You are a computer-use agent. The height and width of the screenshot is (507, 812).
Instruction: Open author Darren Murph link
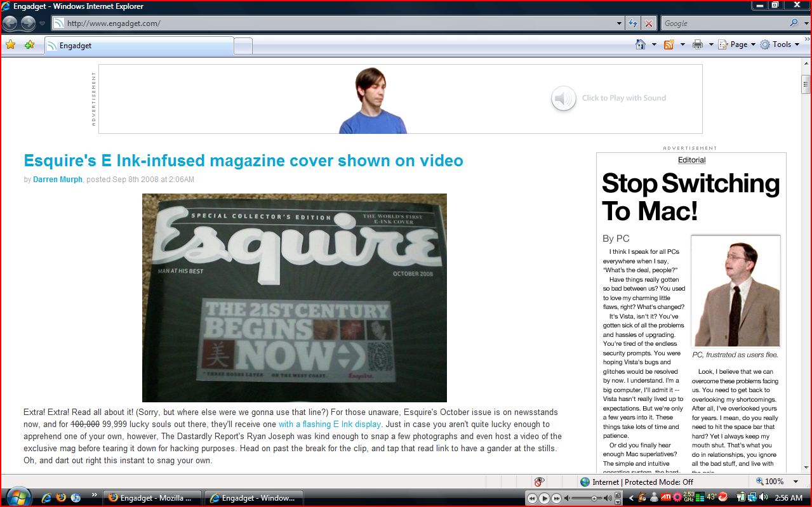[58, 180]
